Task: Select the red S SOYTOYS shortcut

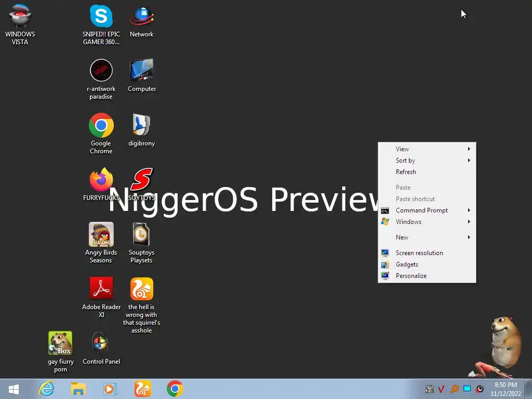Action: point(141,184)
